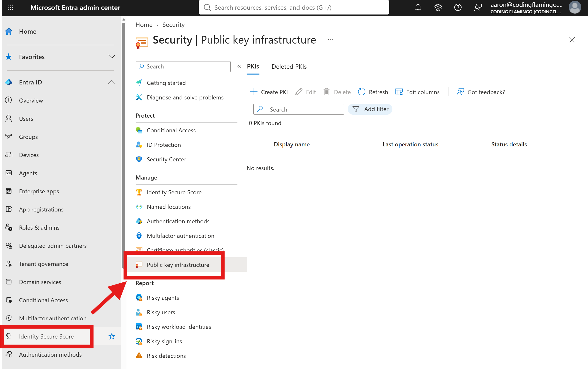Expand the Favorites section
The width and height of the screenshot is (588, 369).
coord(112,57)
